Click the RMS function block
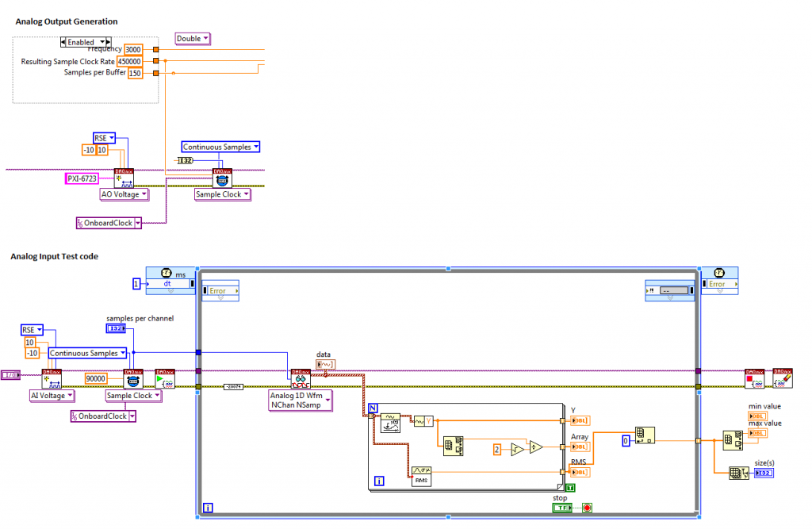812x529 pixels. [422, 475]
